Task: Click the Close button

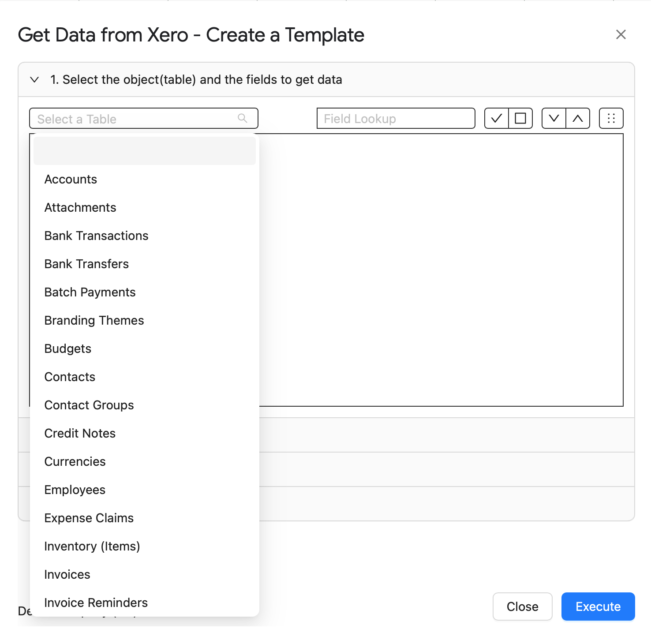Action: (x=523, y=607)
